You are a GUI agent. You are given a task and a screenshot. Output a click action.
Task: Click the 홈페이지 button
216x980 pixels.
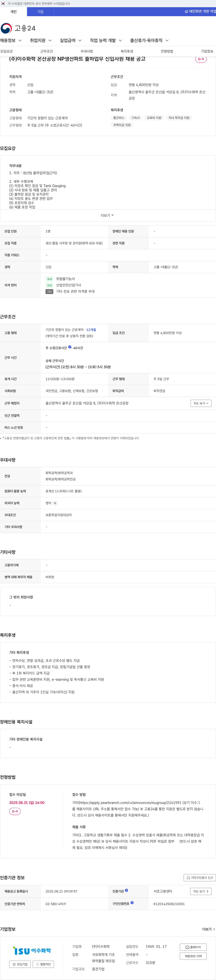tap(193, 947)
